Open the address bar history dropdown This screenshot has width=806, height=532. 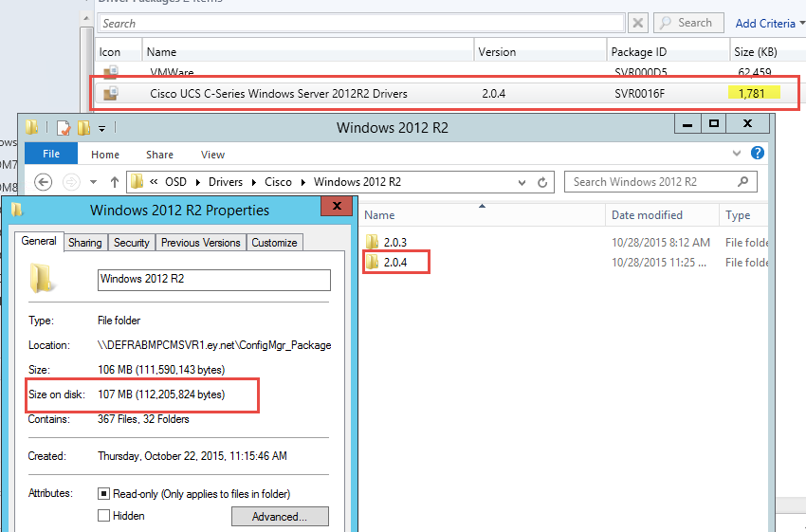522,182
